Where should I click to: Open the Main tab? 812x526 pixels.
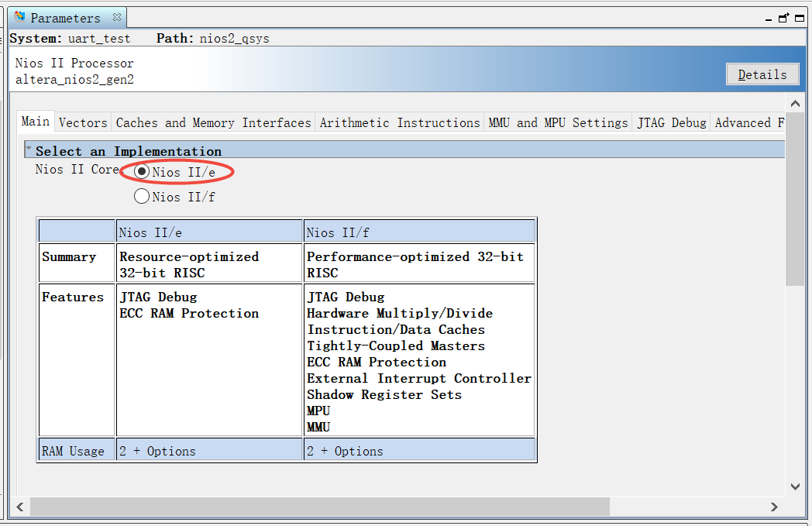click(x=35, y=122)
